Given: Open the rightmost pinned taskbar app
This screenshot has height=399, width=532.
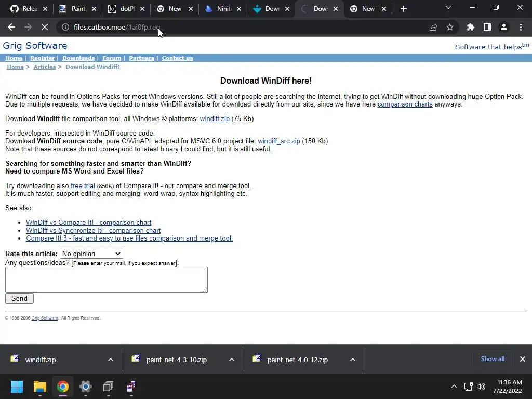Looking at the screenshot, I should [x=131, y=387].
